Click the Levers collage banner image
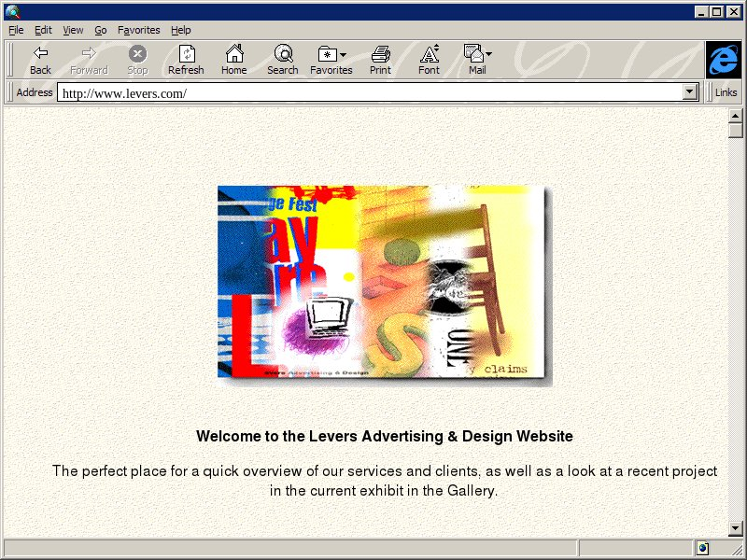 point(383,282)
